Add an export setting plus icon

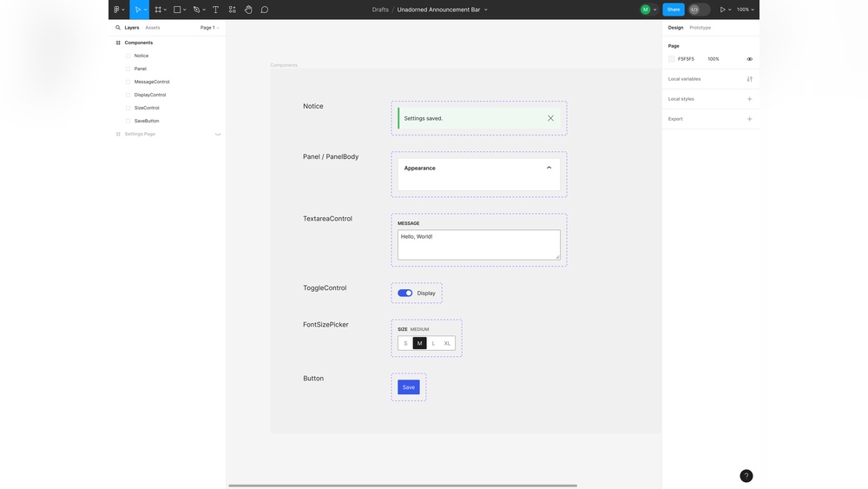pos(750,118)
